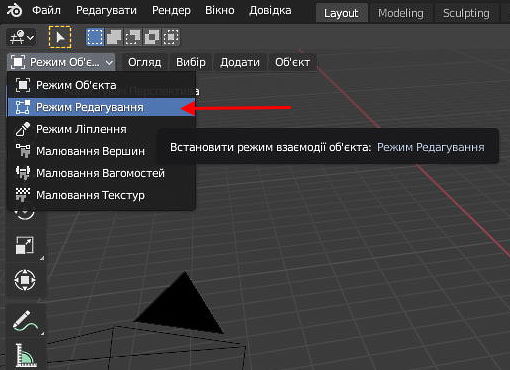Select the Transform tool icon

point(25,280)
